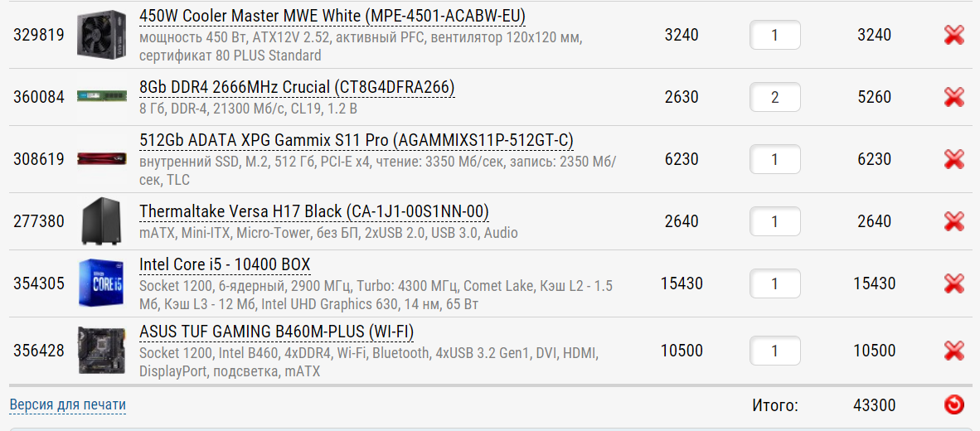Open ASUS TUF GAMING B460M-PLUS product link

[x=276, y=332]
